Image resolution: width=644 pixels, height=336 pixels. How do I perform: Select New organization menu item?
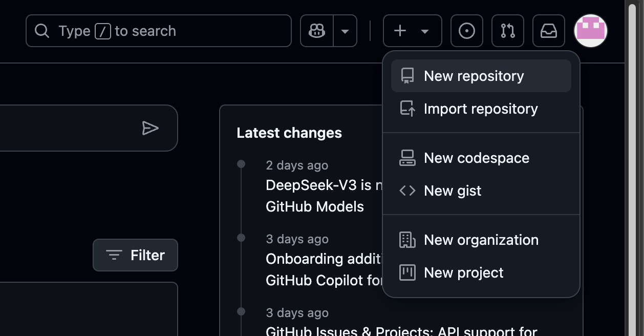click(x=481, y=240)
